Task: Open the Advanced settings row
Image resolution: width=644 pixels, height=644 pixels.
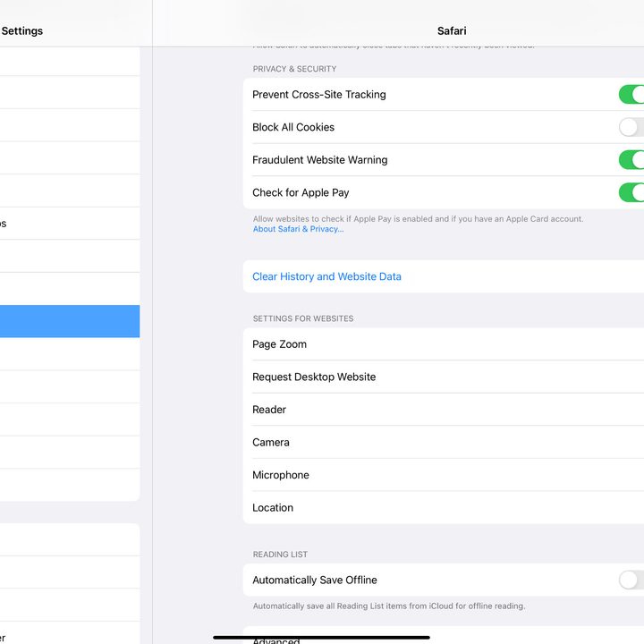Action: 444,636
